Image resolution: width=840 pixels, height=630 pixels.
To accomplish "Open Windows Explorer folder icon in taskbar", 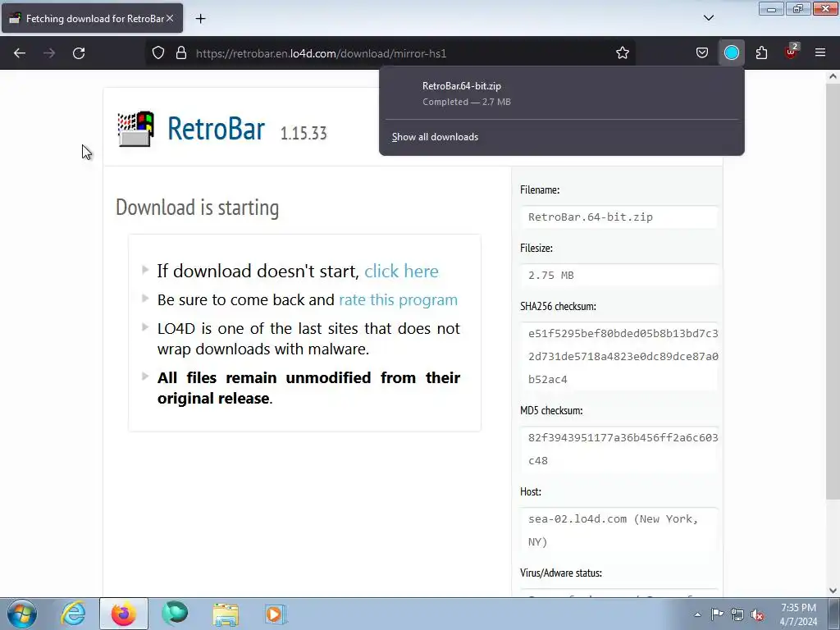I will point(226,614).
